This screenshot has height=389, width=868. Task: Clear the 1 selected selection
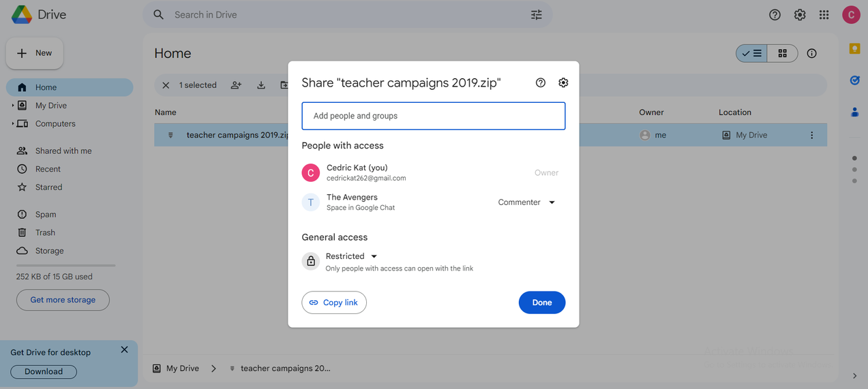point(166,85)
